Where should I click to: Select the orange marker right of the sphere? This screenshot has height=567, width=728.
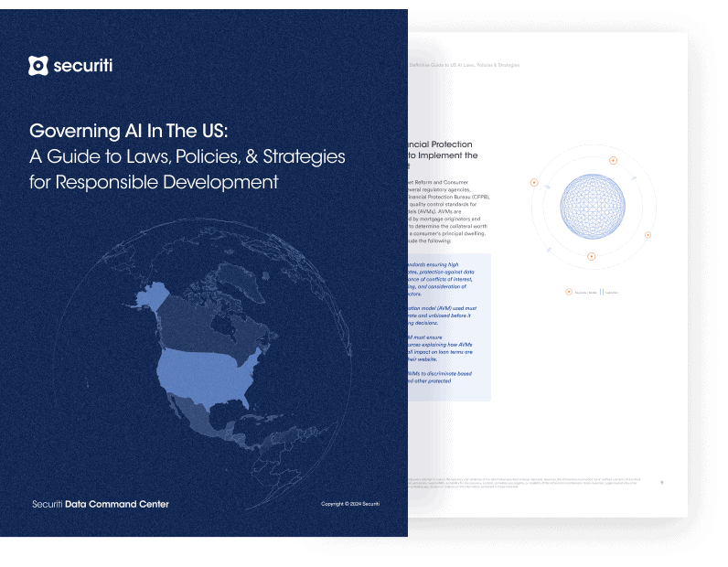coord(648,235)
